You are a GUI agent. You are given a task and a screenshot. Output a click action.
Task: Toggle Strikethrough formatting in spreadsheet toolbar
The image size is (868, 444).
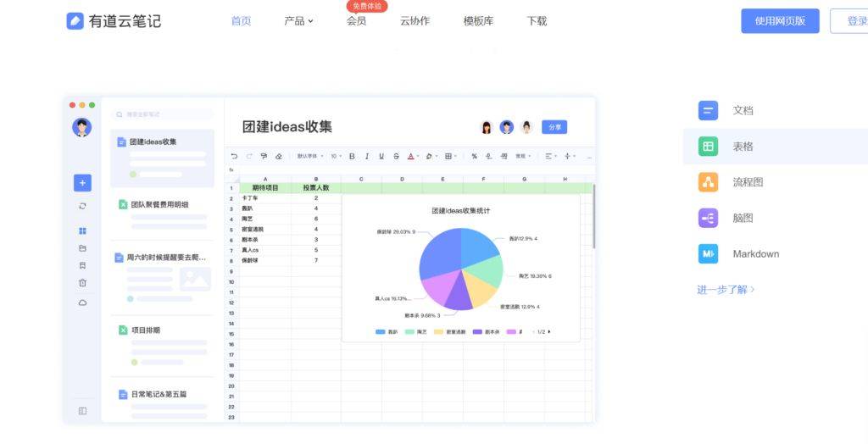(397, 157)
